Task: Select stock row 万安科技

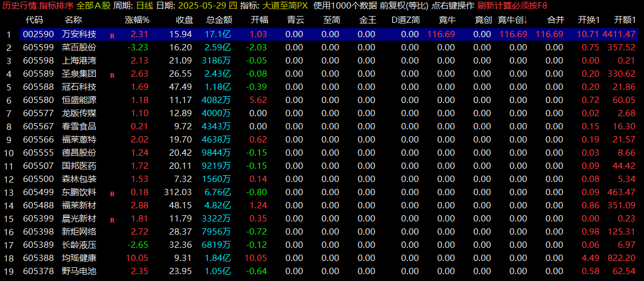Action: tap(329, 34)
